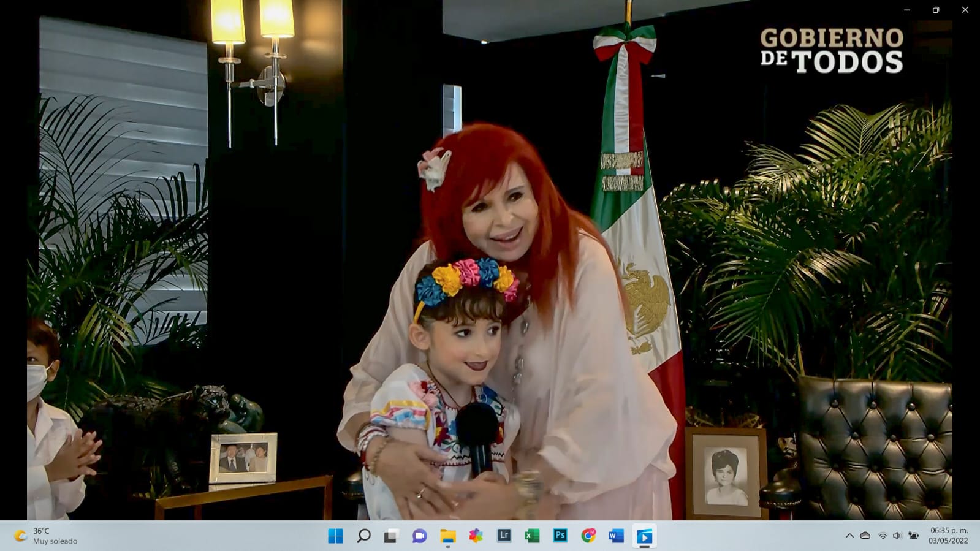Screen dimensions: 980x551
Task: Open clock and calendar 06:35 p. m.
Action: [x=949, y=536]
